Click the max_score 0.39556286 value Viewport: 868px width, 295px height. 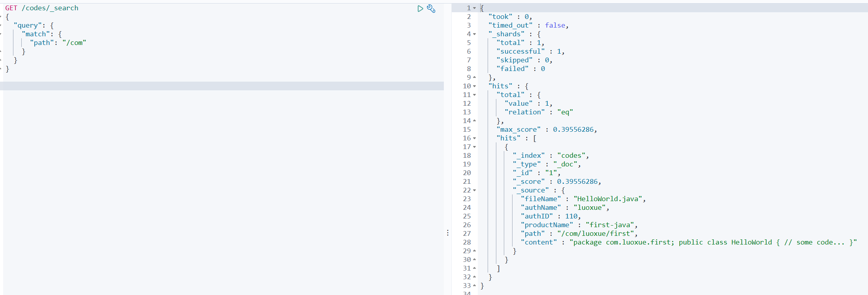click(573, 129)
